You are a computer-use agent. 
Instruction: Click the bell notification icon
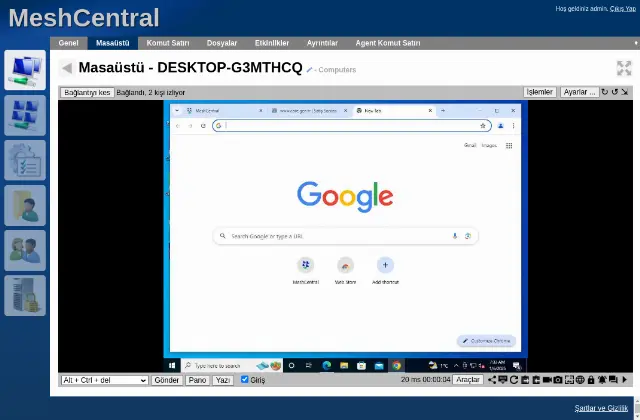(x=602, y=380)
